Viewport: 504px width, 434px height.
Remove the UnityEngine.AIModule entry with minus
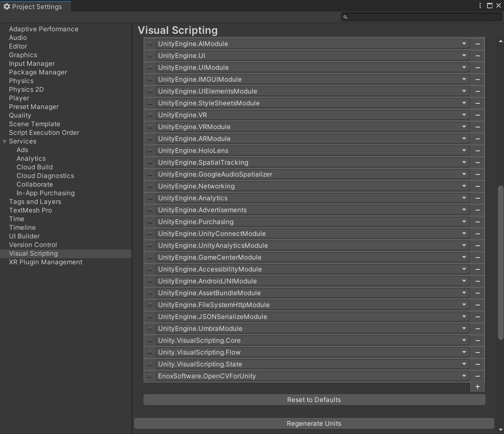(478, 44)
